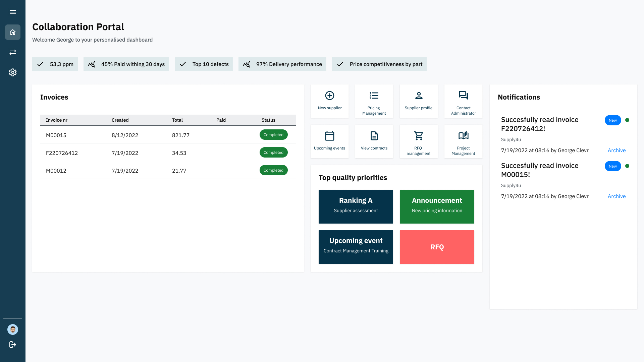Open Project Management book icon

click(x=463, y=136)
